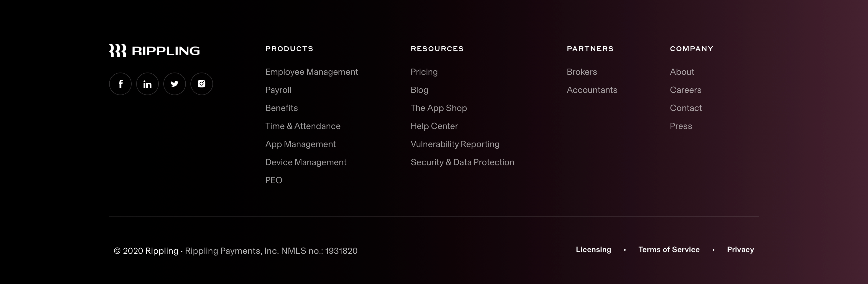
Task: Open the LinkedIn social icon
Action: [x=147, y=84]
